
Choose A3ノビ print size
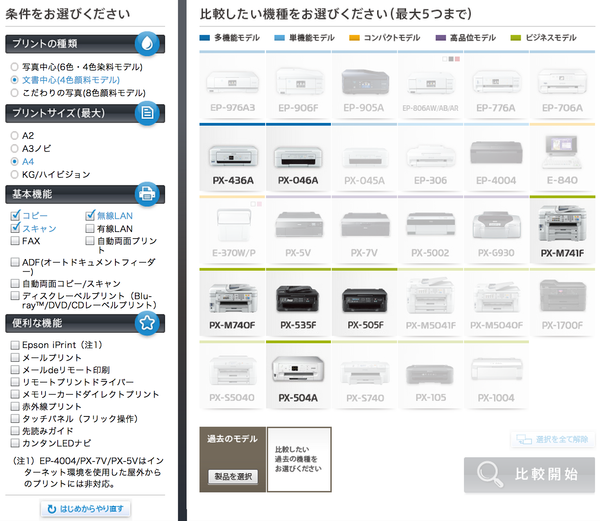click(x=14, y=148)
